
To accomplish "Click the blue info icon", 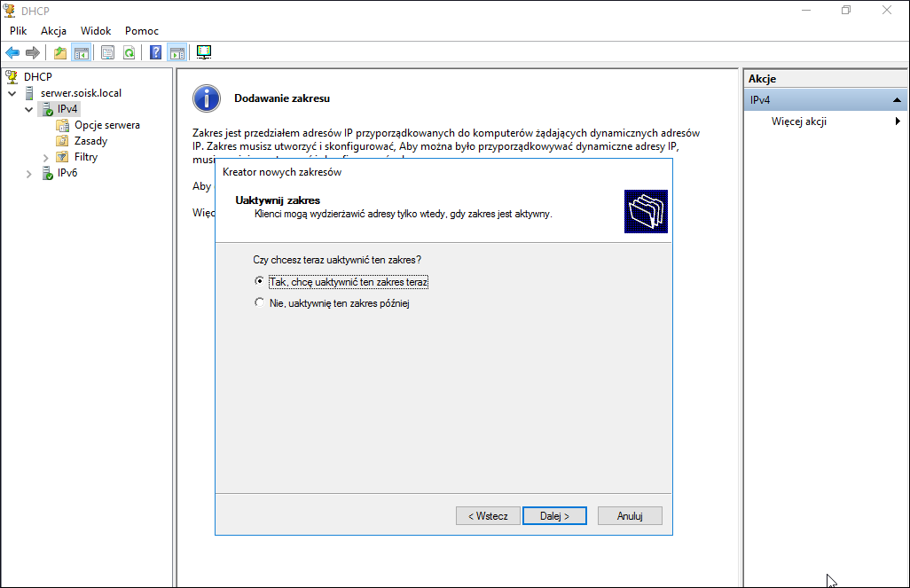I will [x=207, y=98].
